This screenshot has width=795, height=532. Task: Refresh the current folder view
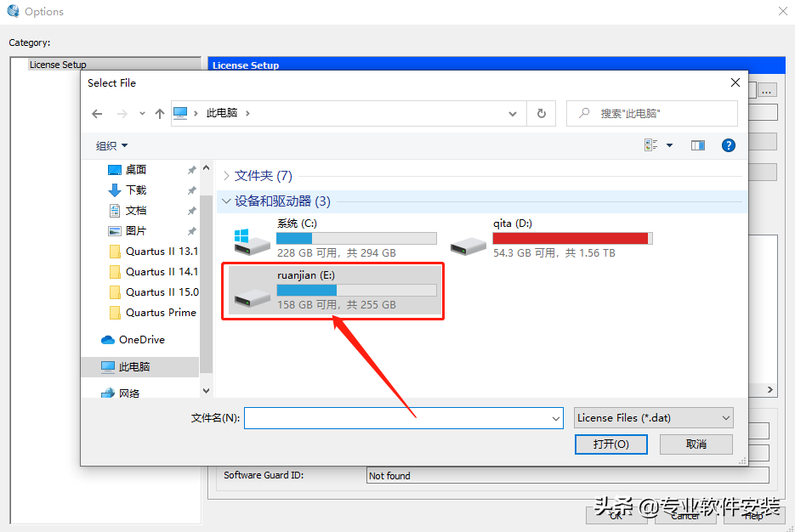pyautogui.click(x=542, y=114)
